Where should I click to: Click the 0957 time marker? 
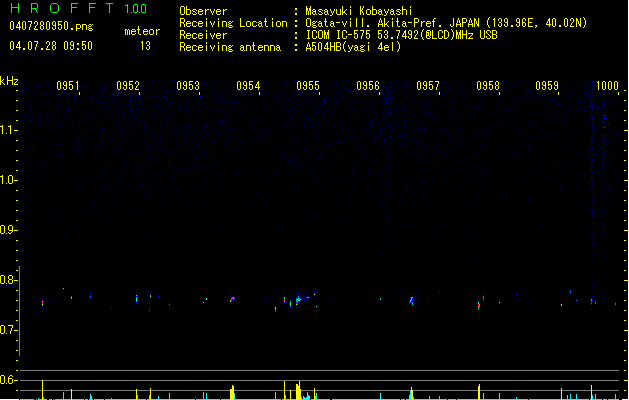click(428, 86)
